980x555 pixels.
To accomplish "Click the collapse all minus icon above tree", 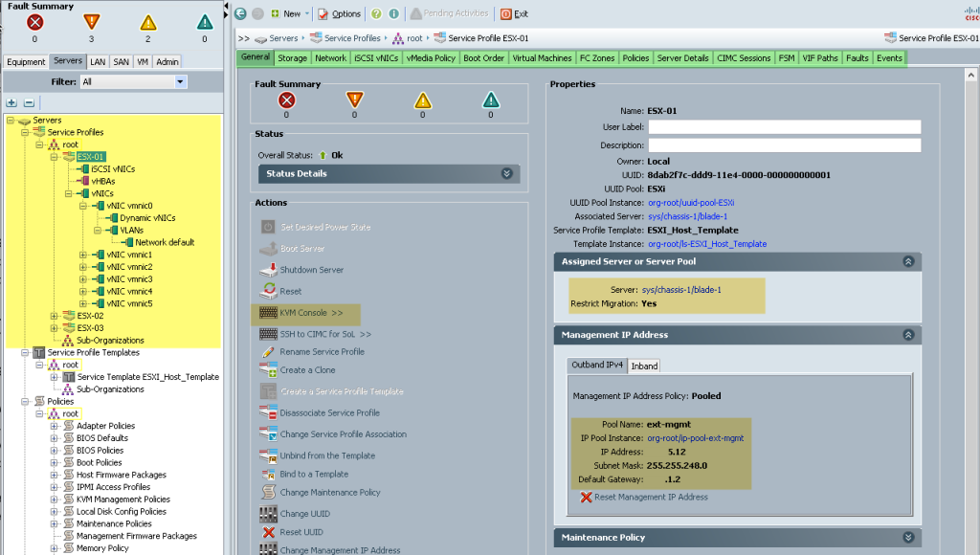I will click(x=29, y=102).
